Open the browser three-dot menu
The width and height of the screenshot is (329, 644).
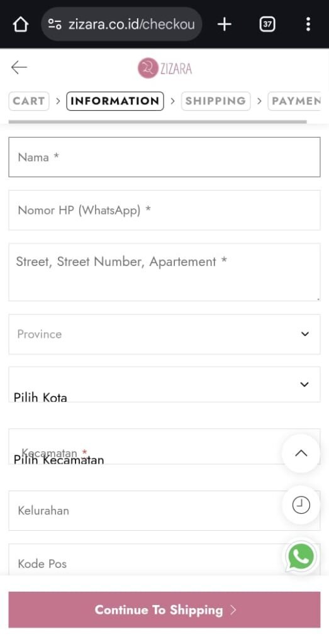click(x=308, y=25)
